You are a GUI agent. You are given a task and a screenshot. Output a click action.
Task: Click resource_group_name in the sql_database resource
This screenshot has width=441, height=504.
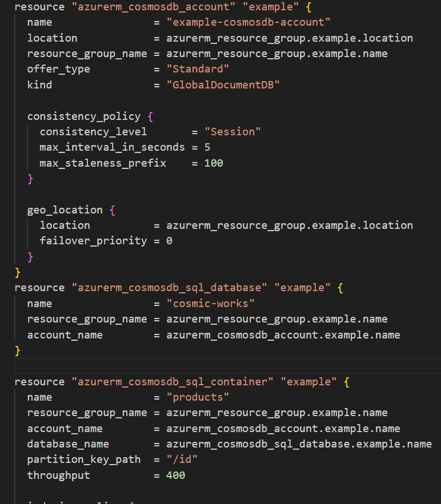tap(87, 319)
